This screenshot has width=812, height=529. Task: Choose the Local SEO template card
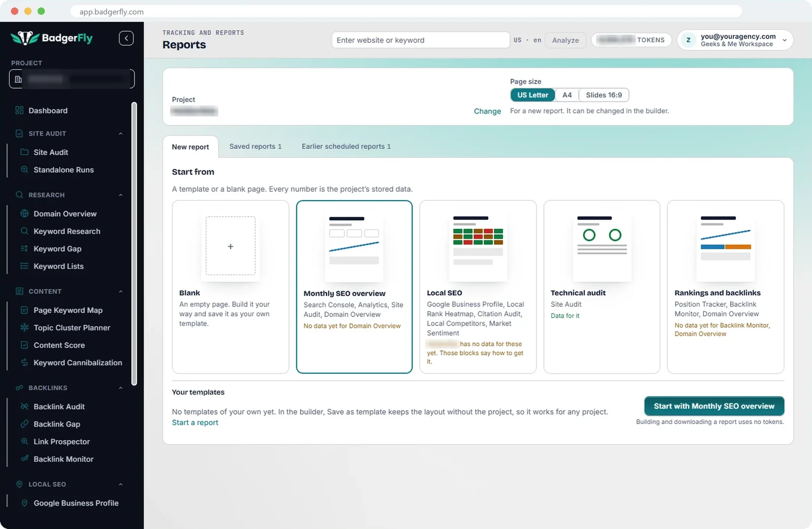click(x=478, y=287)
